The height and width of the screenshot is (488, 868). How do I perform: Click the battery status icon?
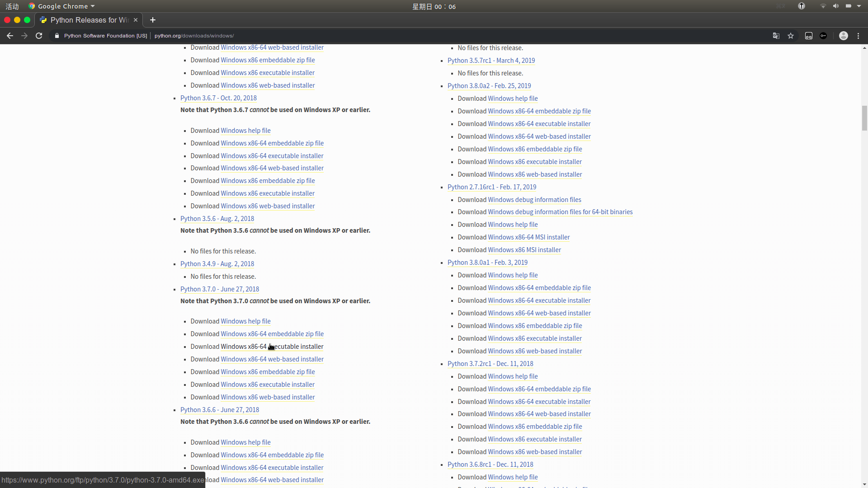[x=849, y=6]
